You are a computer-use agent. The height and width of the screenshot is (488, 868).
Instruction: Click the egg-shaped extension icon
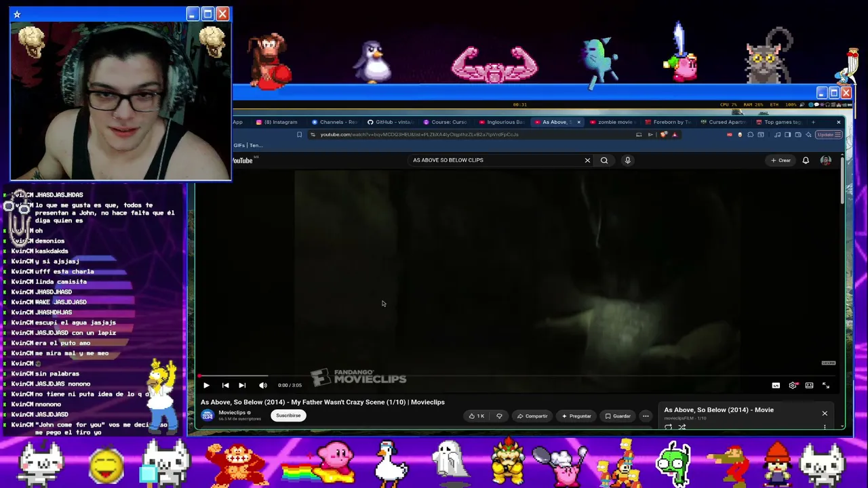click(740, 135)
